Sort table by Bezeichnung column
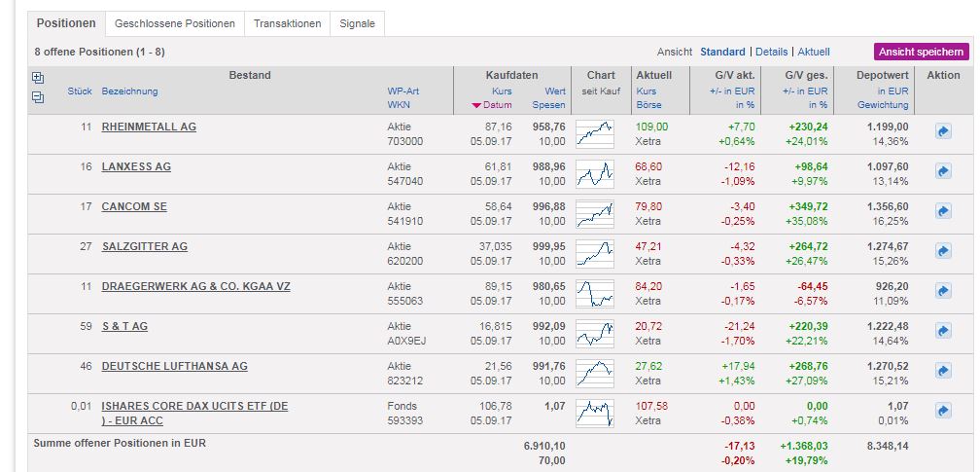The image size is (980, 472). pyautogui.click(x=129, y=91)
